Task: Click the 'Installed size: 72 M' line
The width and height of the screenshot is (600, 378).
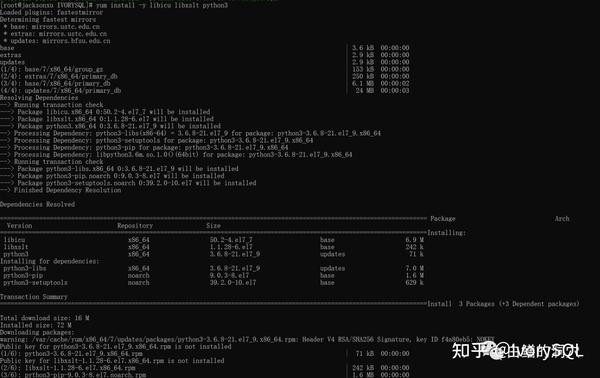Action: click(x=36, y=326)
